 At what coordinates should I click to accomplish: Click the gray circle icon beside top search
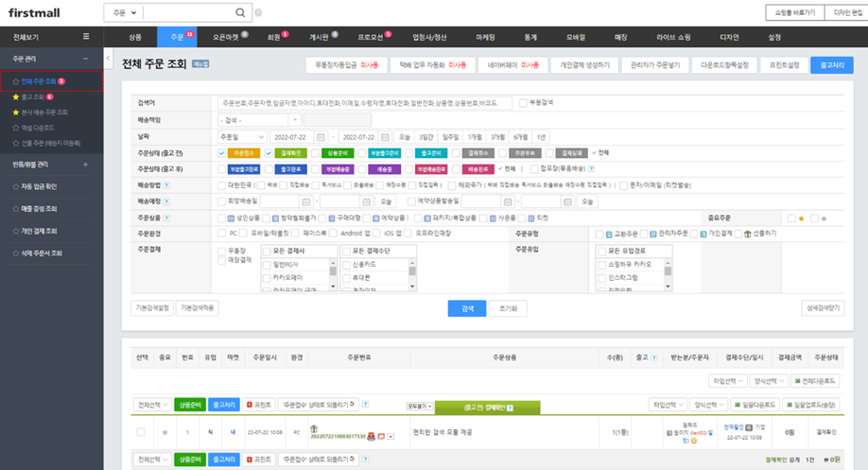pos(258,12)
